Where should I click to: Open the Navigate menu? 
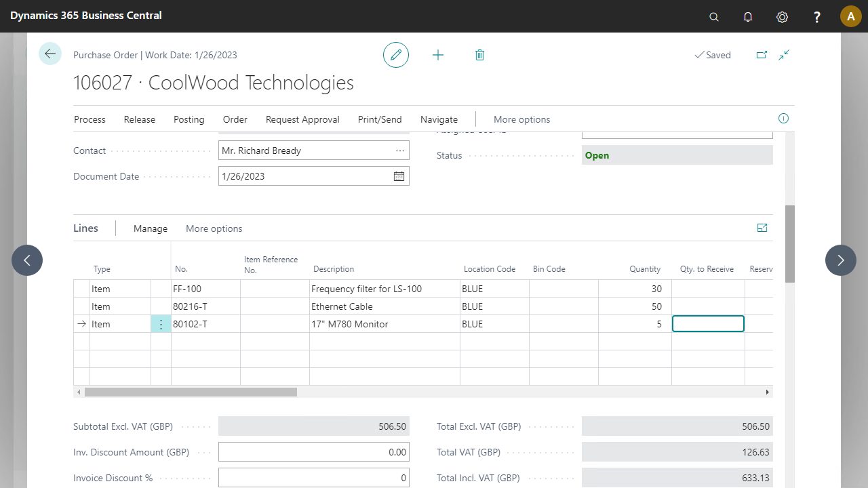tap(439, 119)
